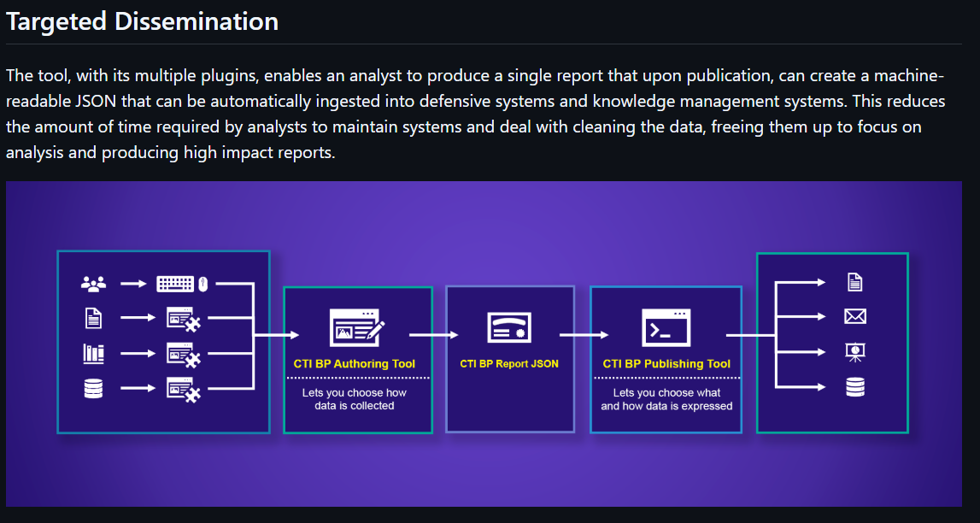Select the team of analysts icon
The image size is (980, 523).
[x=92, y=282]
